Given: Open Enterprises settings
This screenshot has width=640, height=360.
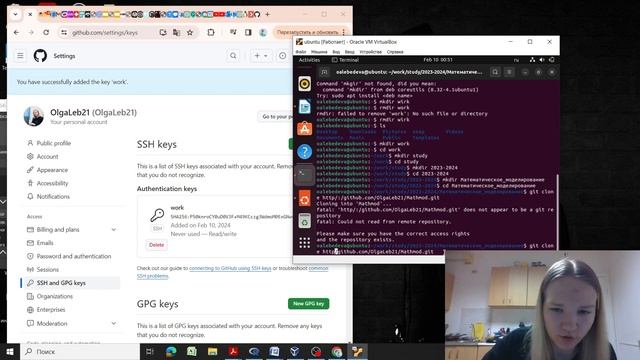Looking at the screenshot, I should pos(51,310).
